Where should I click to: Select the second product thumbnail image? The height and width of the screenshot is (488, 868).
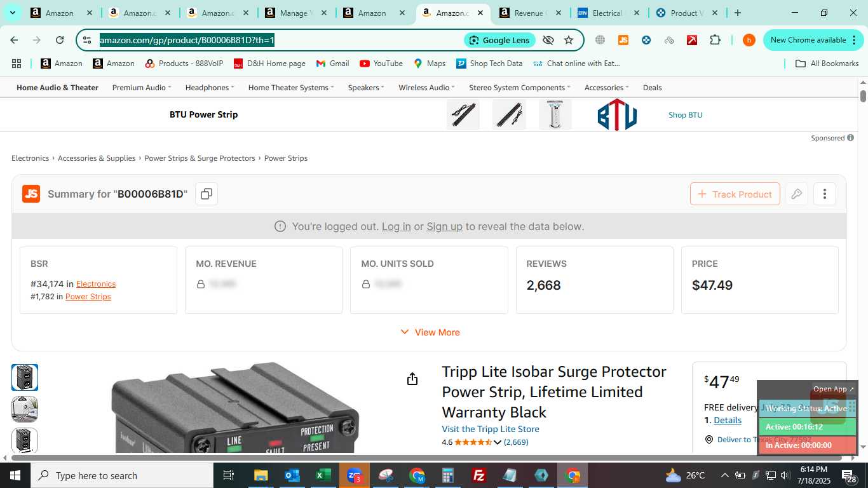25,409
